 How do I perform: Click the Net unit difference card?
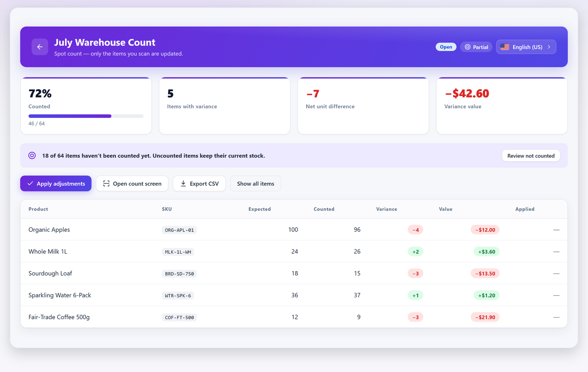click(x=363, y=106)
